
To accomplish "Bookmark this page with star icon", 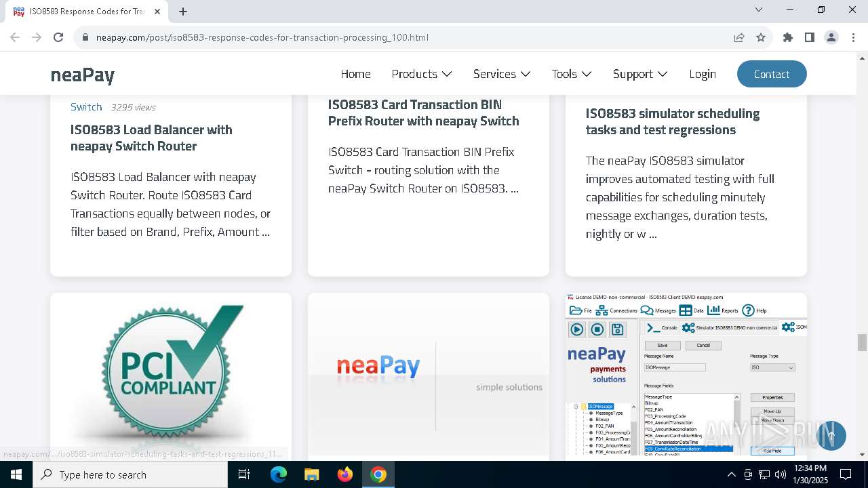I will tap(761, 37).
